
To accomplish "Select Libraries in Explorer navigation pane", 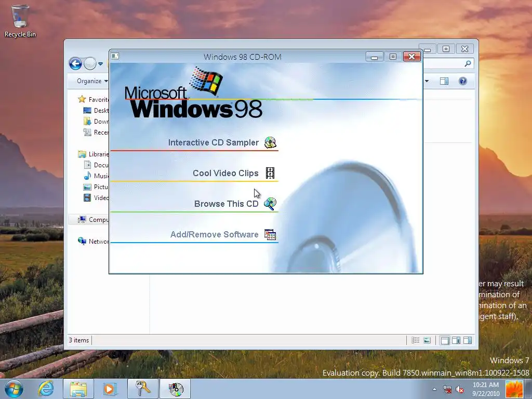I will click(x=94, y=154).
